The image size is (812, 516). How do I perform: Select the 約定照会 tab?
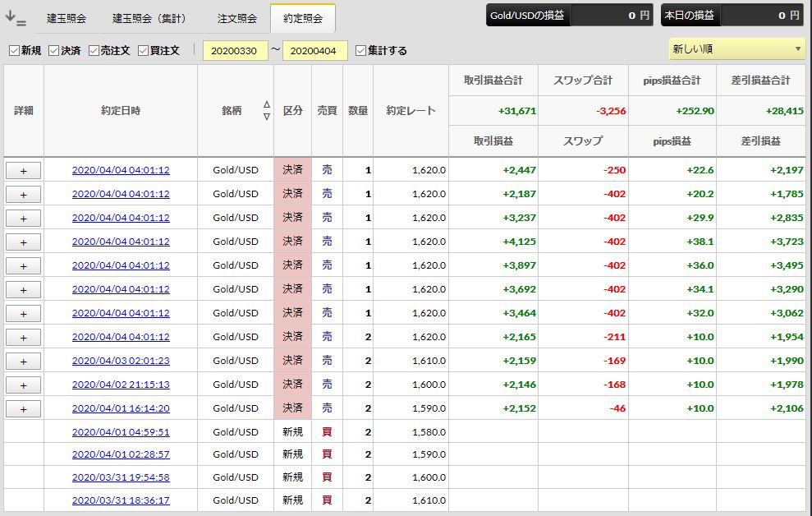(303, 19)
